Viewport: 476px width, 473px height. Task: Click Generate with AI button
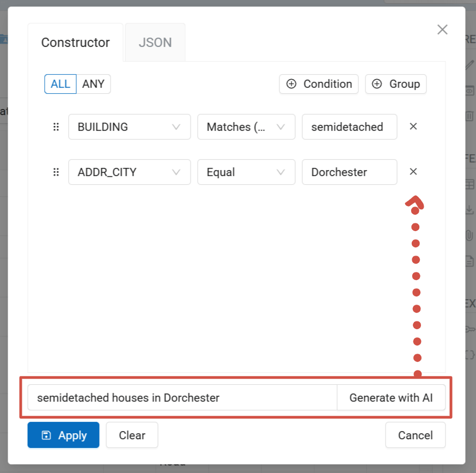(x=391, y=397)
